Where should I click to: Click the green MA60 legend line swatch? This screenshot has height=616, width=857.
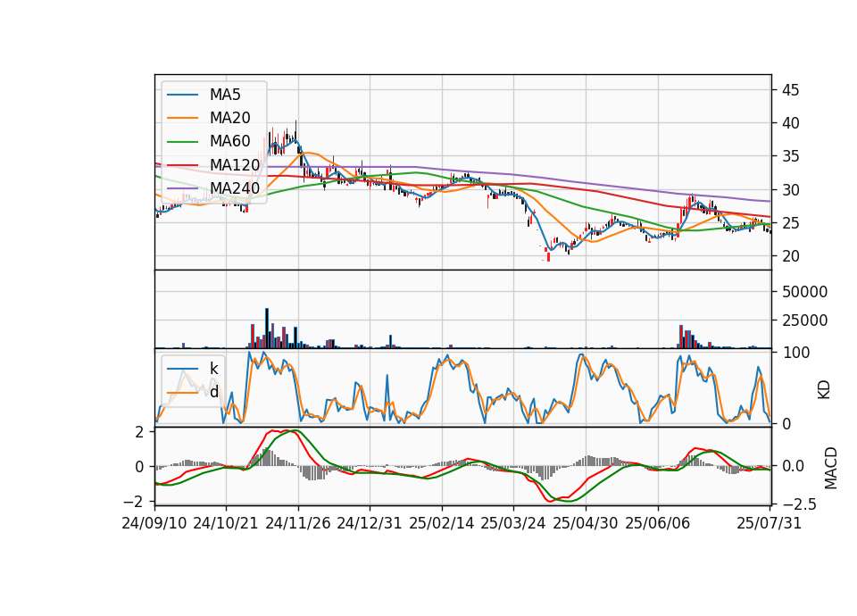182,142
